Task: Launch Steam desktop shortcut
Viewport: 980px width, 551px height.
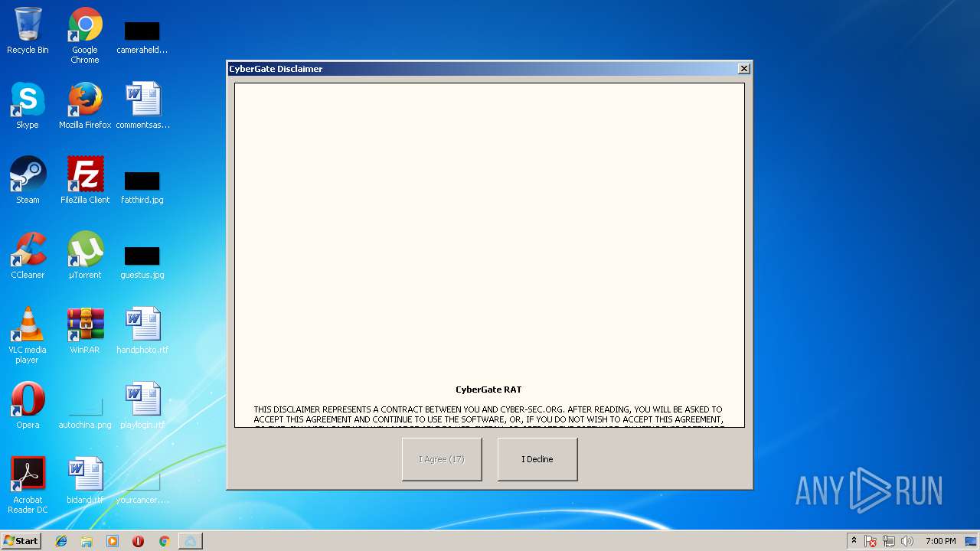Action: (x=28, y=181)
